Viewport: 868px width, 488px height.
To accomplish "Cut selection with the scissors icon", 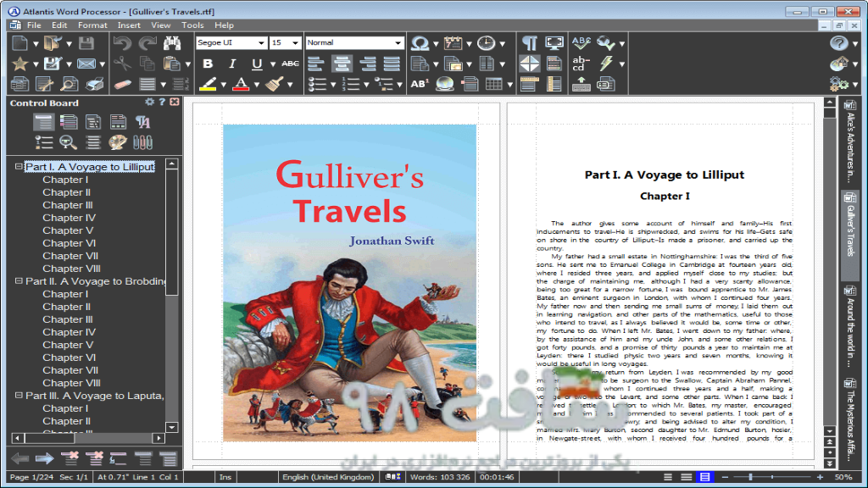I will click(x=122, y=64).
